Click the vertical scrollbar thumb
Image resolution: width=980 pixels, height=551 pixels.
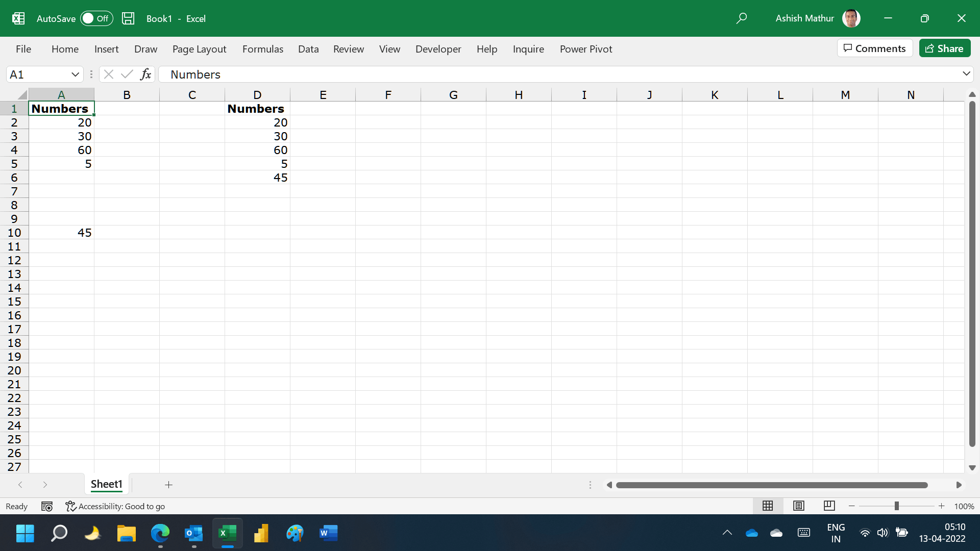pyautogui.click(x=972, y=274)
